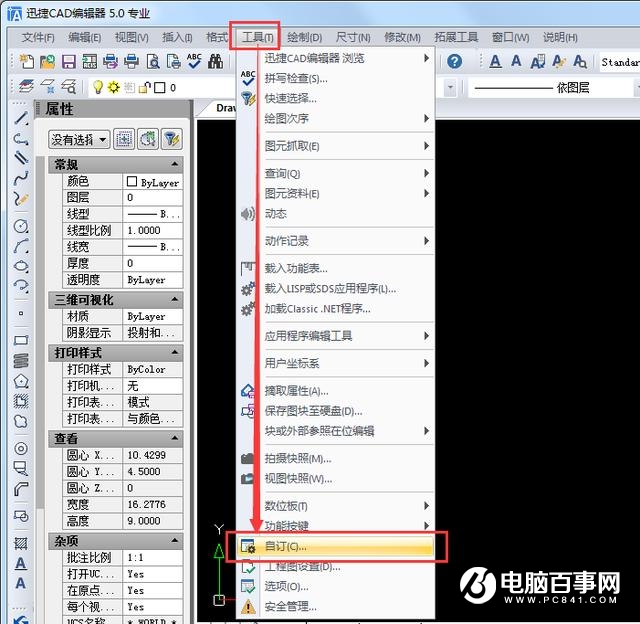Viewport: 640px width, 624px height.
Task: Open the 依图层 linetype dropdown
Action: click(554, 88)
